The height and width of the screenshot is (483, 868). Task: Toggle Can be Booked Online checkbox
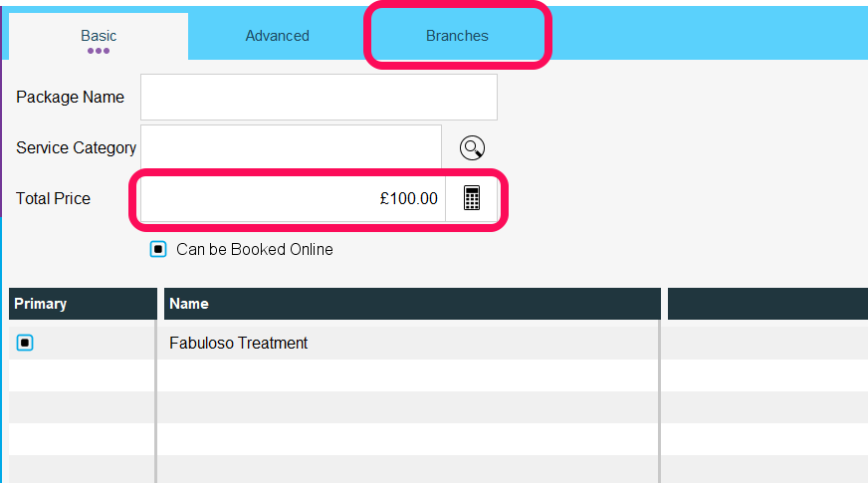pos(157,249)
